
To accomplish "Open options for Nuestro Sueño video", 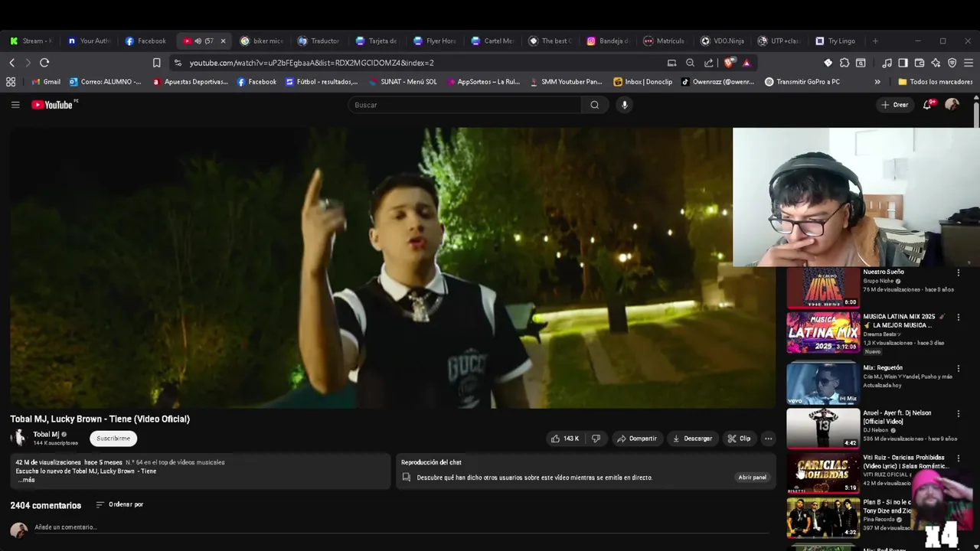I will pos(958,272).
